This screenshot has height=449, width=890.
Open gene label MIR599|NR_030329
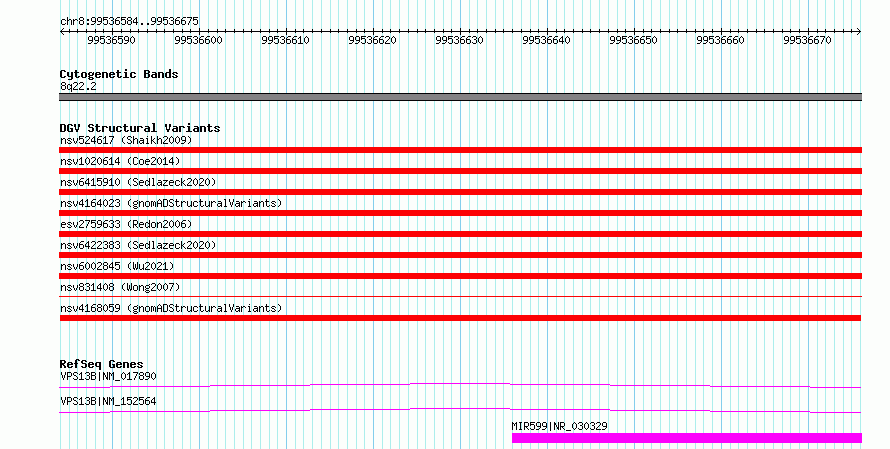tap(559, 426)
